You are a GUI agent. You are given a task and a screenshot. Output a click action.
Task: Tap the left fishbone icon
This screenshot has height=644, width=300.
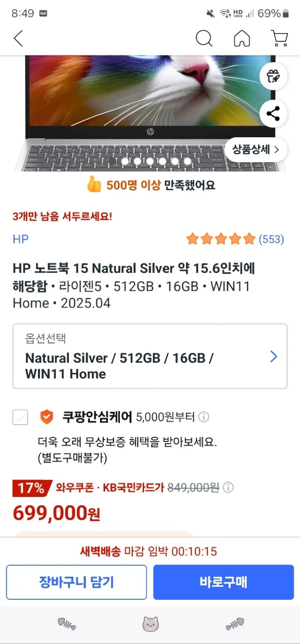67,624
